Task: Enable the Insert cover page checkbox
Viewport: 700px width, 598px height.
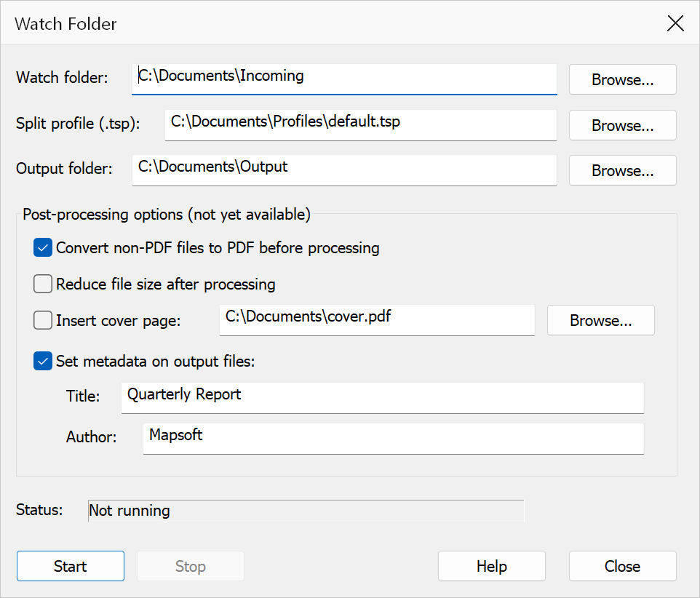Action: (x=43, y=320)
